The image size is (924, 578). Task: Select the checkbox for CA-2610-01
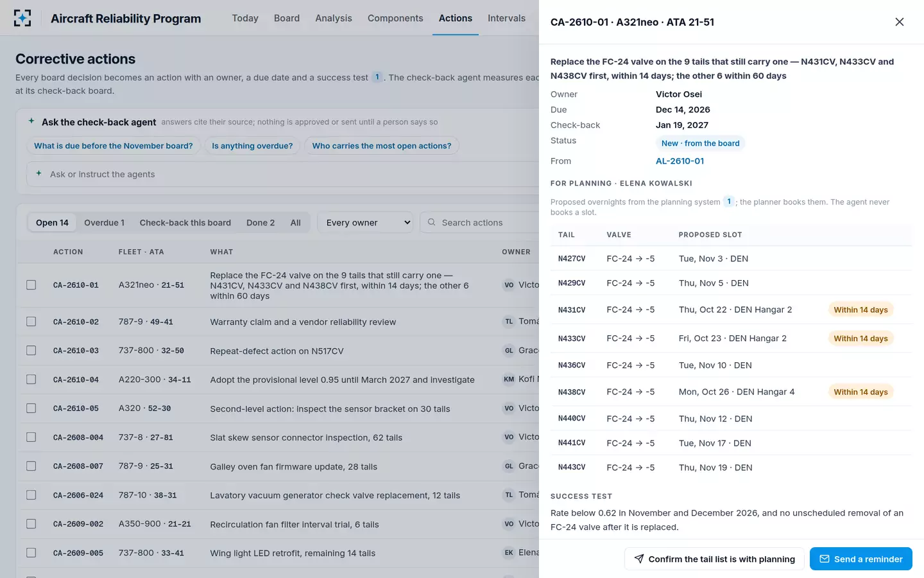[31, 285]
